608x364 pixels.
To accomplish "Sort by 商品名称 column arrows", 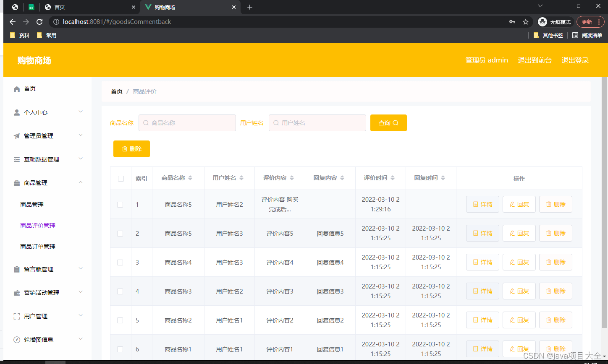I will [x=190, y=178].
